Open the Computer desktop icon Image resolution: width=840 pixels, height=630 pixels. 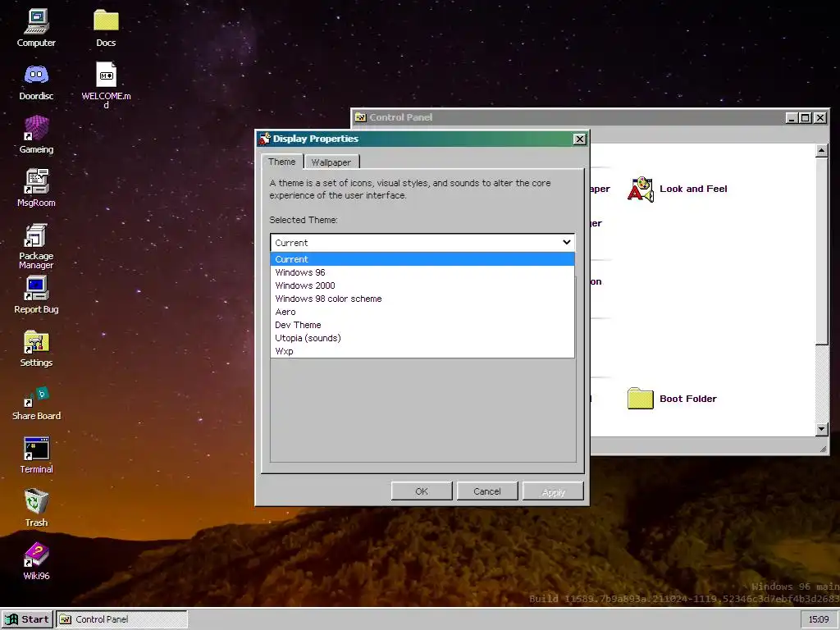[36, 28]
